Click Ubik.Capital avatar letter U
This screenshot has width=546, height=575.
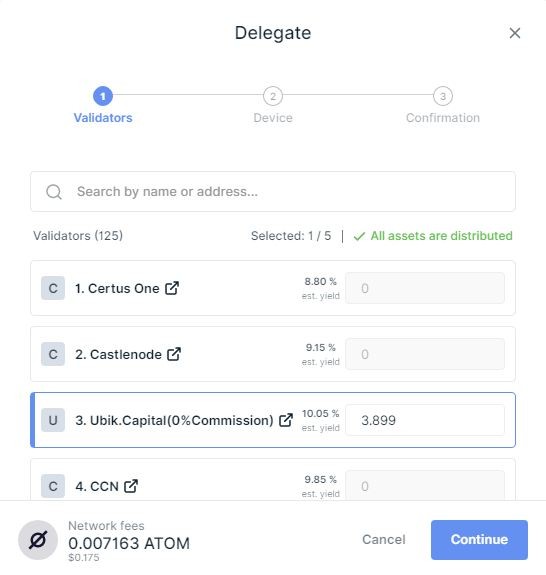pos(53,420)
